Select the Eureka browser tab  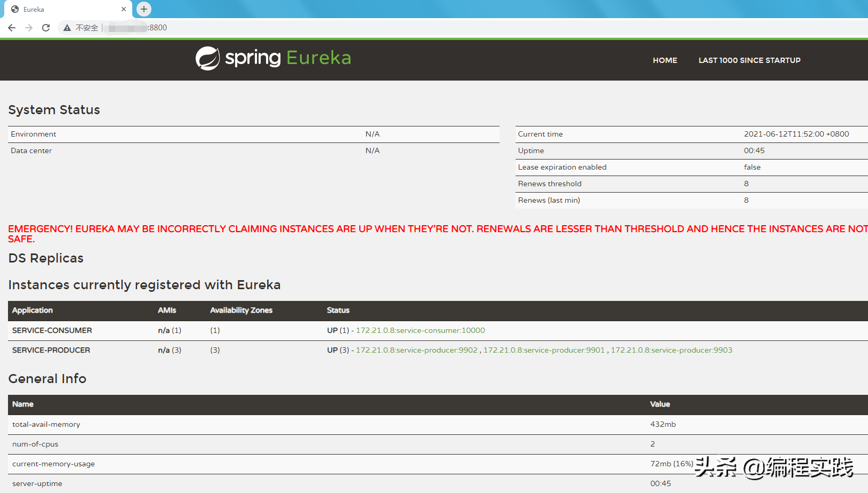coord(68,9)
